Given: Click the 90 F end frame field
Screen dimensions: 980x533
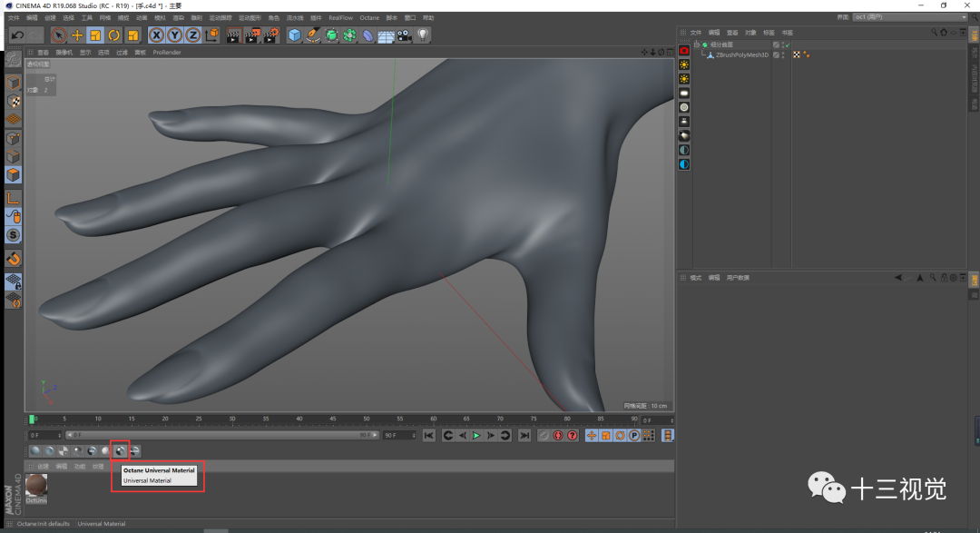Looking at the screenshot, I should click(400, 436).
